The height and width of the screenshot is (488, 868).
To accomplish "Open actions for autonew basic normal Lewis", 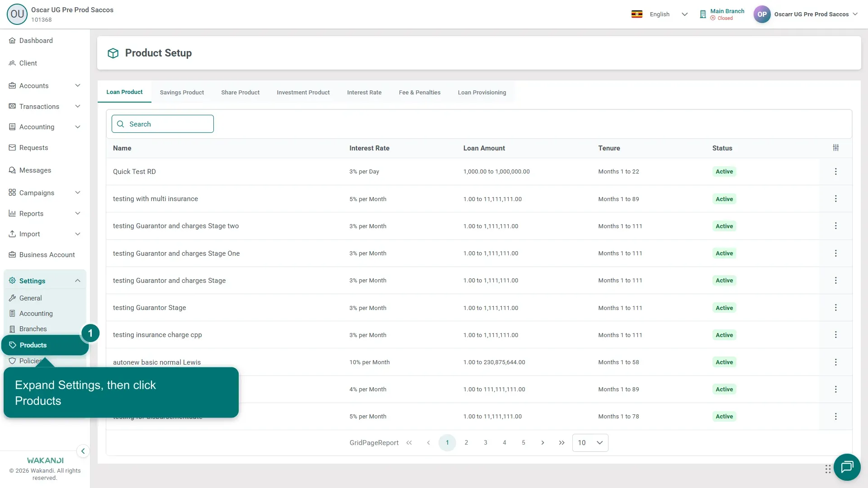I will (x=836, y=362).
